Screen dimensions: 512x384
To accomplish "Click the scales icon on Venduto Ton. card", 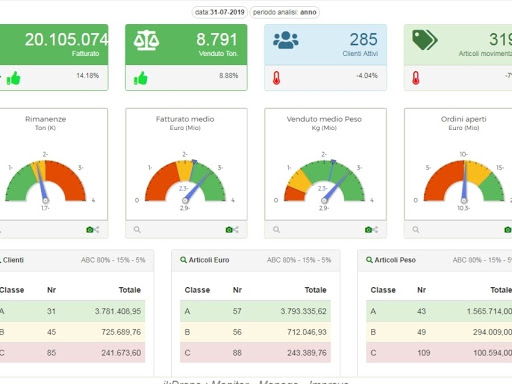I will click(146, 40).
